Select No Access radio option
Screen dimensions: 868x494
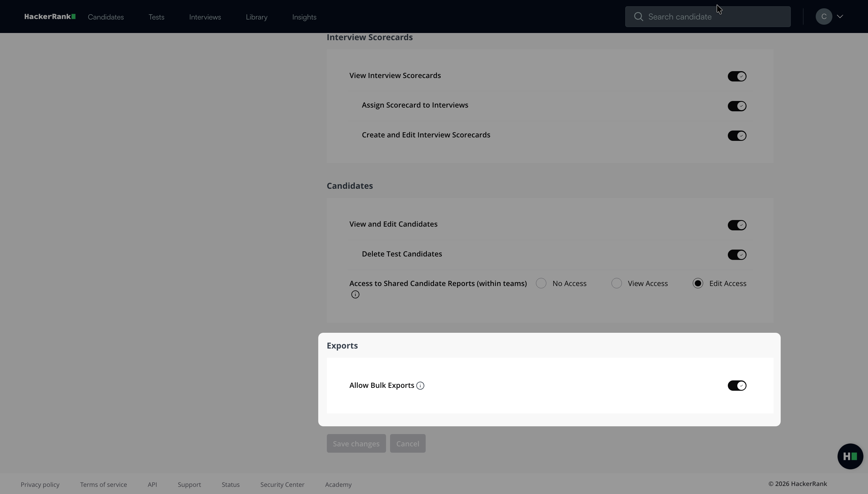[x=541, y=283]
